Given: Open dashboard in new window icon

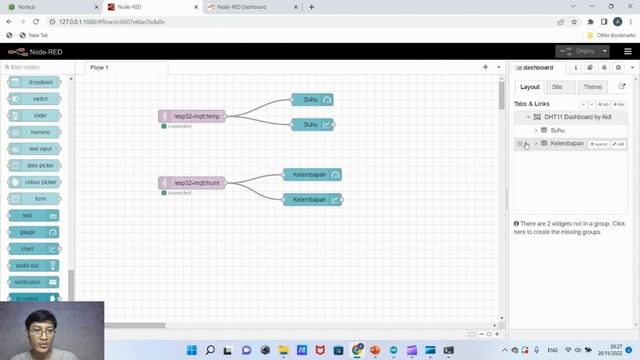Looking at the screenshot, I should (x=622, y=87).
